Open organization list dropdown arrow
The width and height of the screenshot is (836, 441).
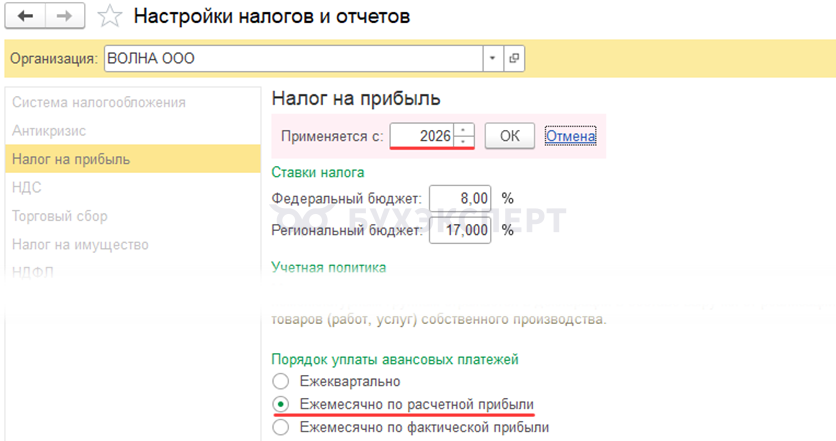[x=493, y=58]
